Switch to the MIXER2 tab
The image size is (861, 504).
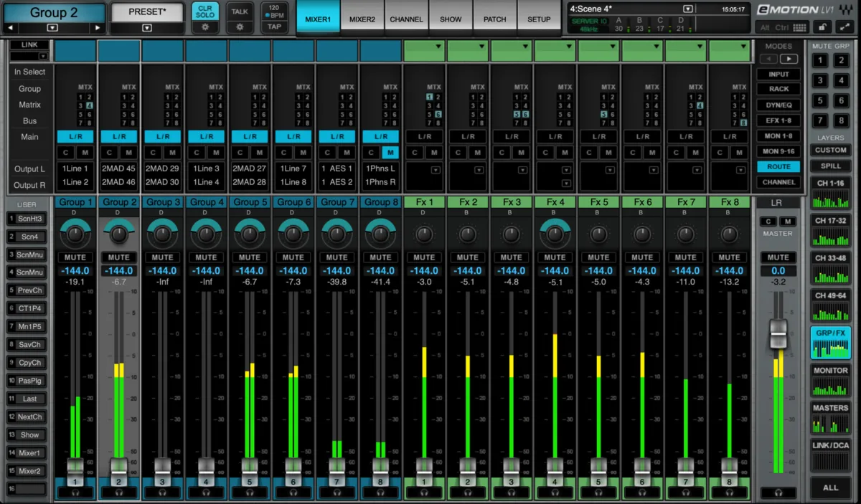[362, 19]
